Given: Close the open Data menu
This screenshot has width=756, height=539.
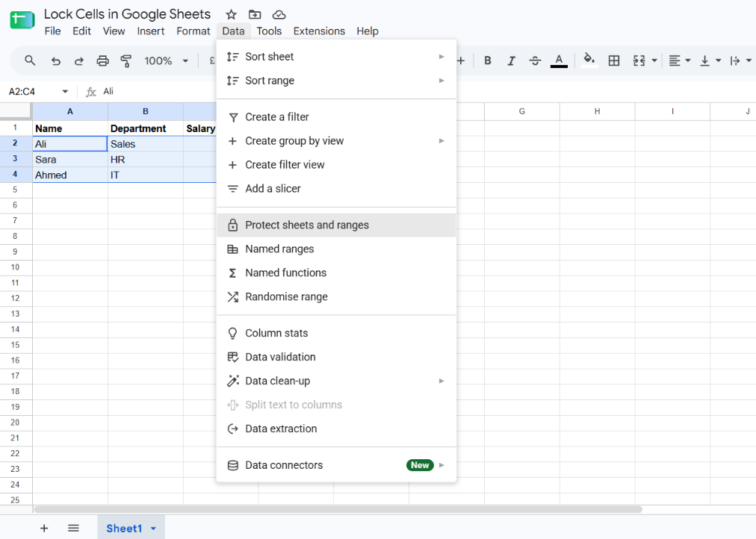Looking at the screenshot, I should tap(233, 31).
